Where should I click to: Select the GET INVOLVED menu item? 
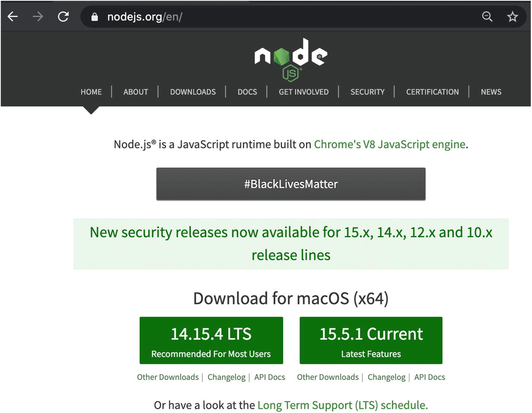click(x=304, y=92)
